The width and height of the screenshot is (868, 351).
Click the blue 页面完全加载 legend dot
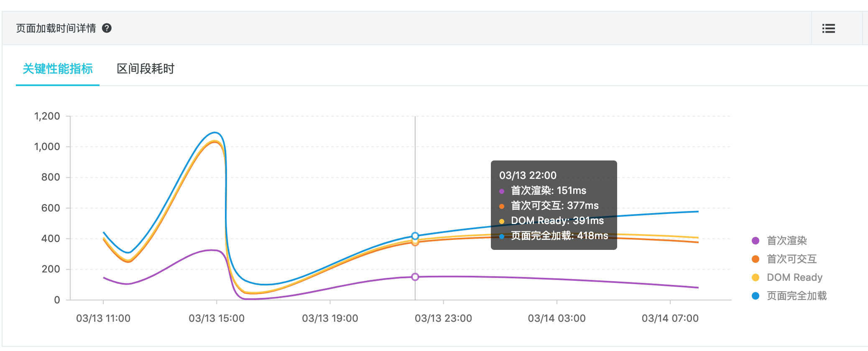[x=756, y=296]
